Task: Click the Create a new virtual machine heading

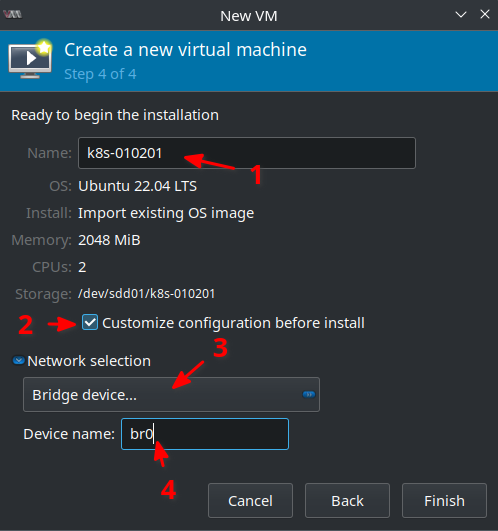Action: (x=186, y=50)
